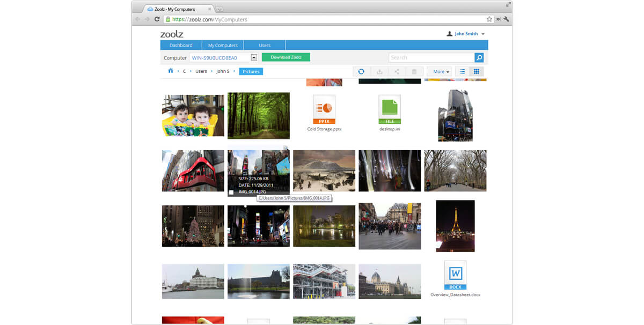Go to the home breadcrumb icon
Image resolution: width=644 pixels, height=325 pixels.
point(171,71)
